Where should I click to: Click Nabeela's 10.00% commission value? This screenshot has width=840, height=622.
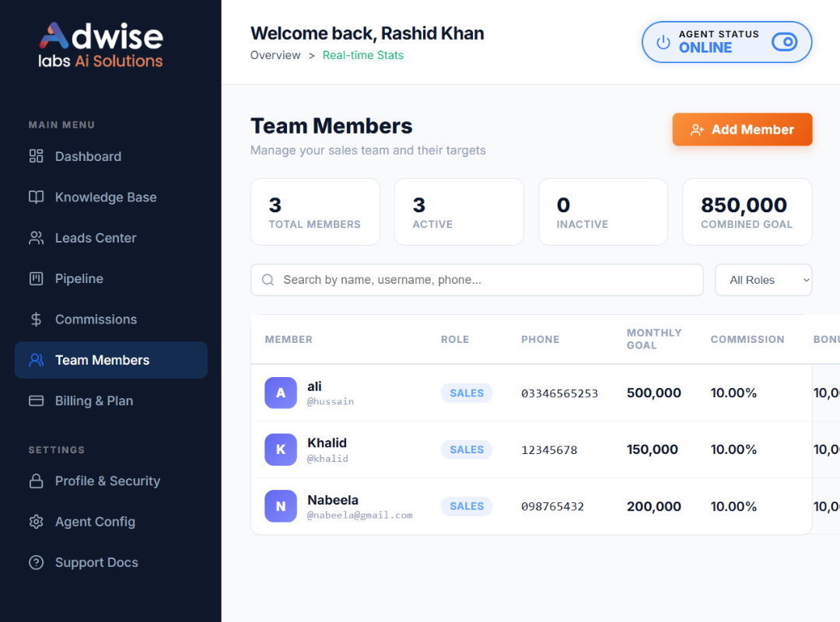pos(733,506)
